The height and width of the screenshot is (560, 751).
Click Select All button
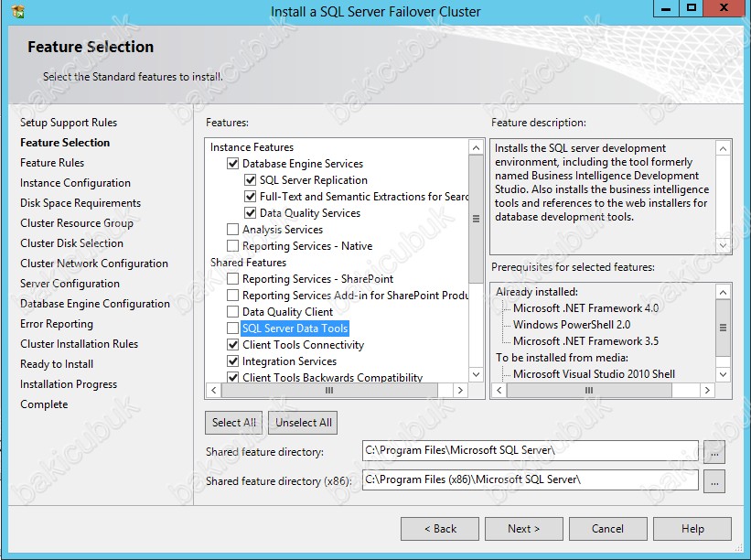tap(234, 423)
